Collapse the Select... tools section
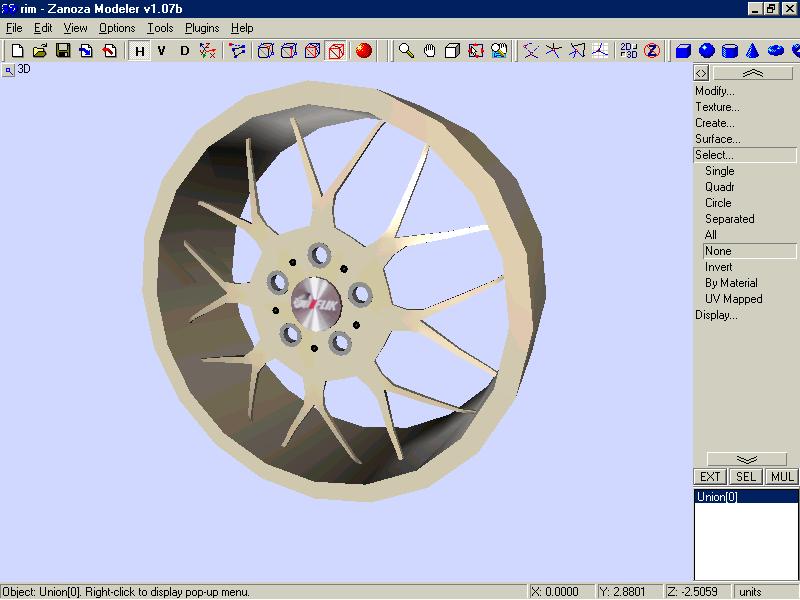This screenshot has width=800, height=600. 714,155
